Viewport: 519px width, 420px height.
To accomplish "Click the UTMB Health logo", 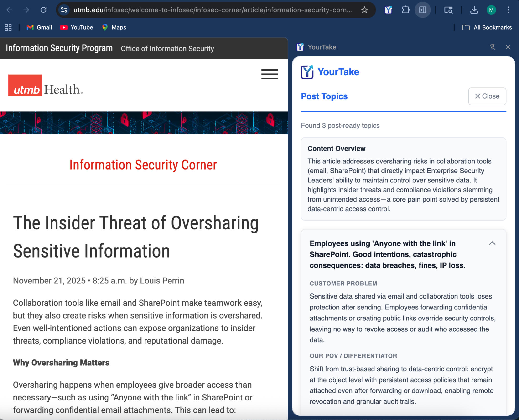I will point(45,86).
